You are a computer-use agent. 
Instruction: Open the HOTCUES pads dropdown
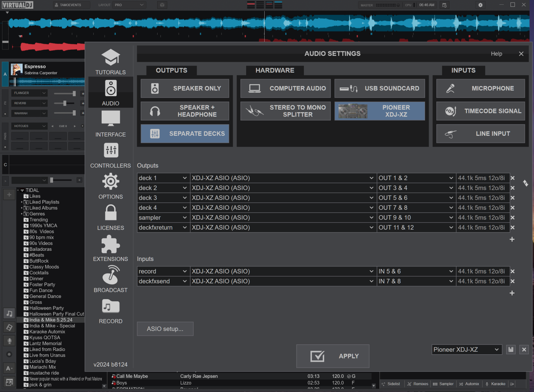pos(29,126)
